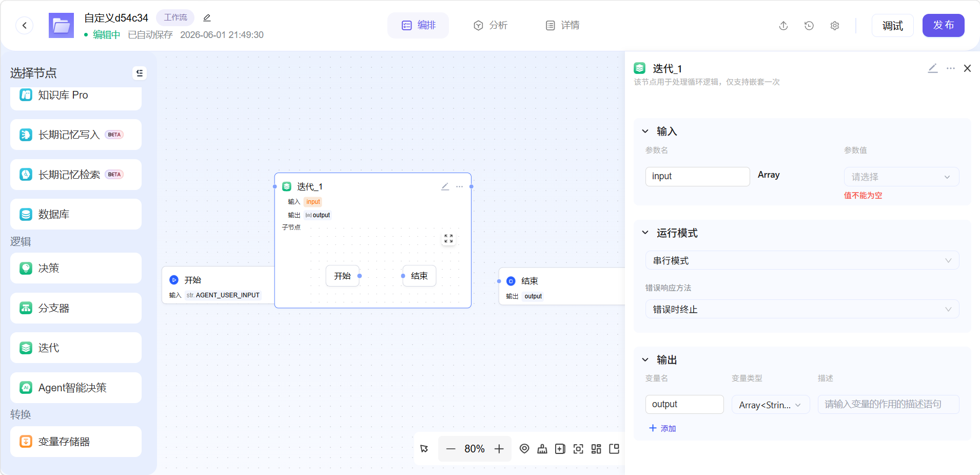The width and height of the screenshot is (980, 475).
Task: Open version history clock icon
Action: pyautogui.click(x=809, y=26)
